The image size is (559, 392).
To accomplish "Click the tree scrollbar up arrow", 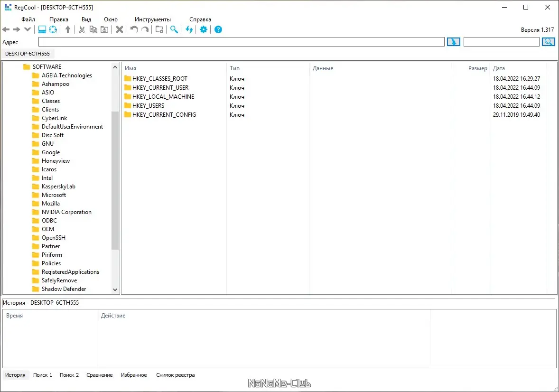I will tap(115, 67).
